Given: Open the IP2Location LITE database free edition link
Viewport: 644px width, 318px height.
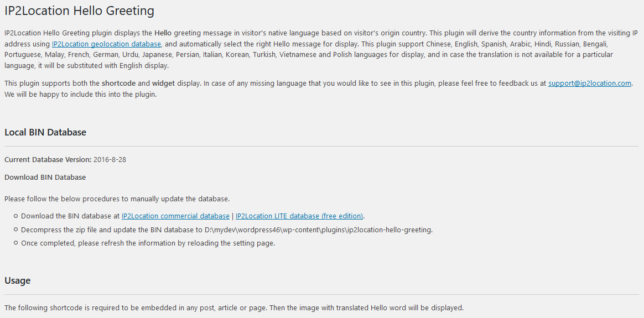Looking at the screenshot, I should (x=299, y=216).
